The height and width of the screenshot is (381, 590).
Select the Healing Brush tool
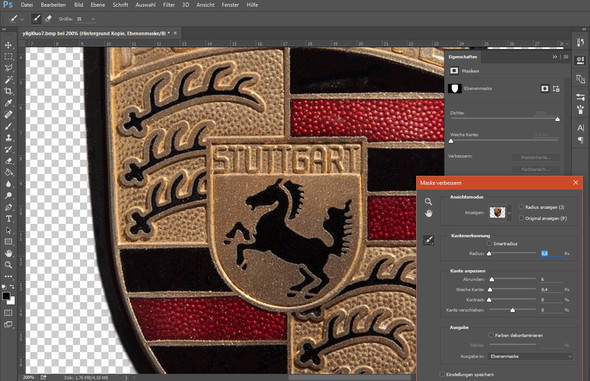[8, 114]
